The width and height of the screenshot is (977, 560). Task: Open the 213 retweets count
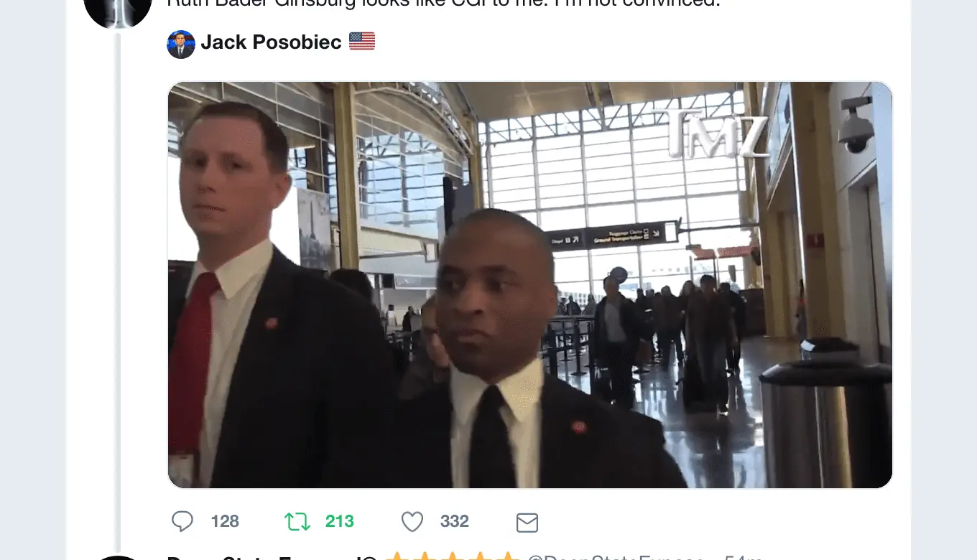(340, 521)
